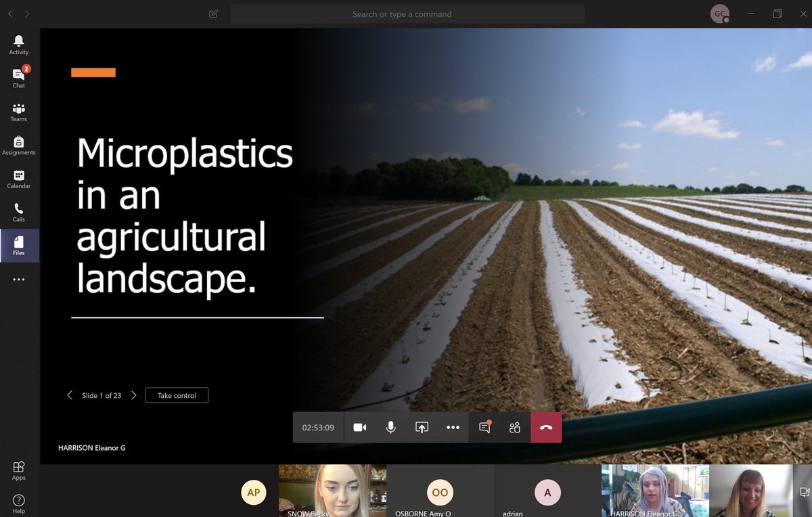
Task: Select the blonde woman's video tile at far right
Action: 750,491
